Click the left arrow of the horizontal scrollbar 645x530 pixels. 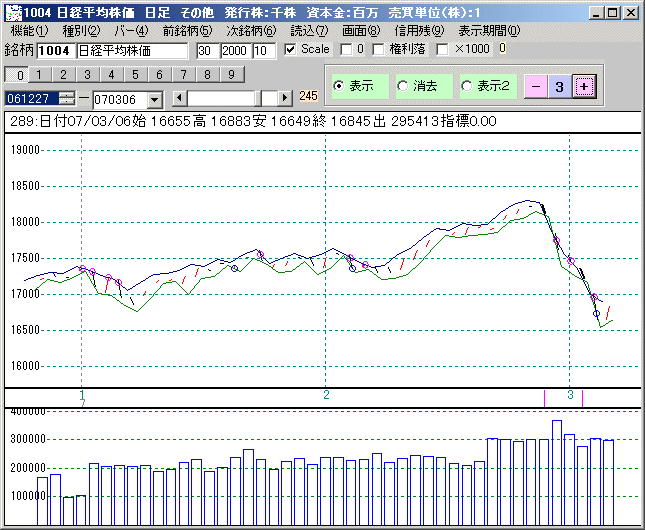pyautogui.click(x=180, y=98)
